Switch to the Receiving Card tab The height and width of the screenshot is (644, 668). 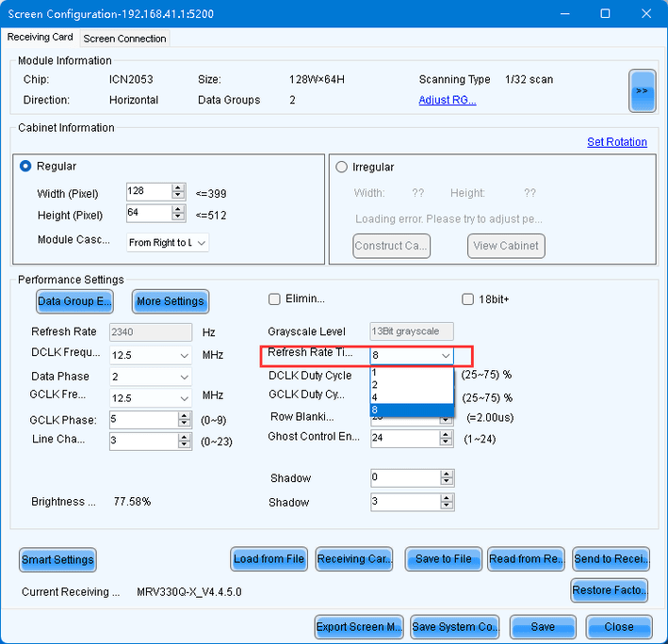(41, 38)
